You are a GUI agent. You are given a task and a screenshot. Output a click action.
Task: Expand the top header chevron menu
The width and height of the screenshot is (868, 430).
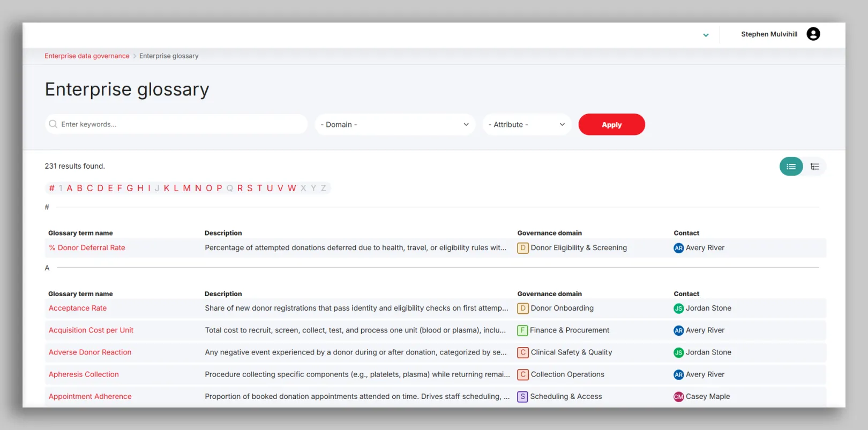pos(706,35)
